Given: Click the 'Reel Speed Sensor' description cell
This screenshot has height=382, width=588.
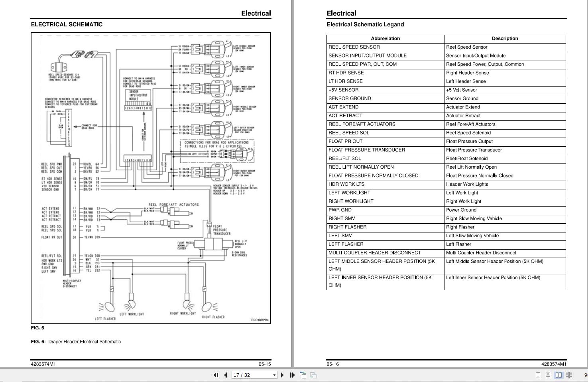Looking at the screenshot, I should (505, 47).
